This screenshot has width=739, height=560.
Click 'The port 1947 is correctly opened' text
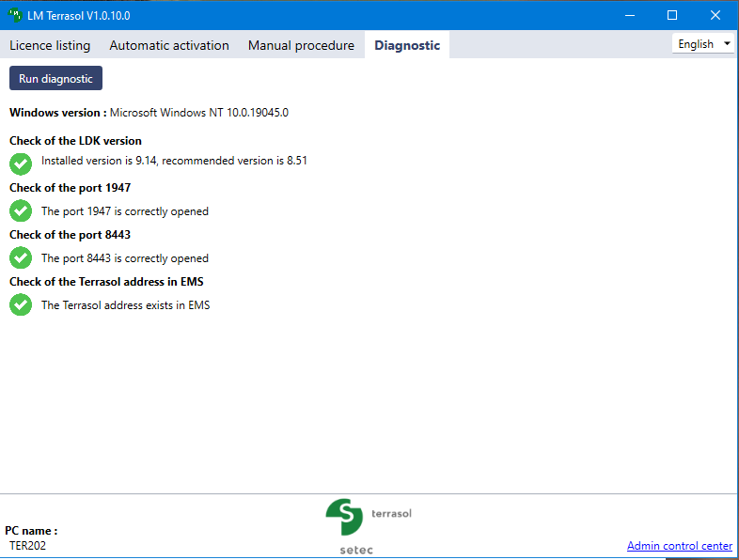coord(125,211)
